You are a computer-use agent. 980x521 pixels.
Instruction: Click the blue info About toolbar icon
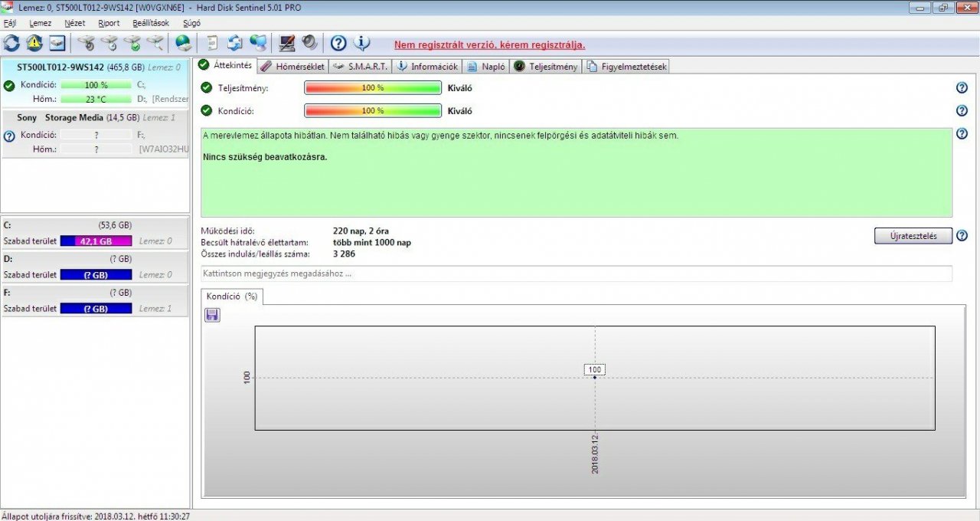tap(362, 43)
